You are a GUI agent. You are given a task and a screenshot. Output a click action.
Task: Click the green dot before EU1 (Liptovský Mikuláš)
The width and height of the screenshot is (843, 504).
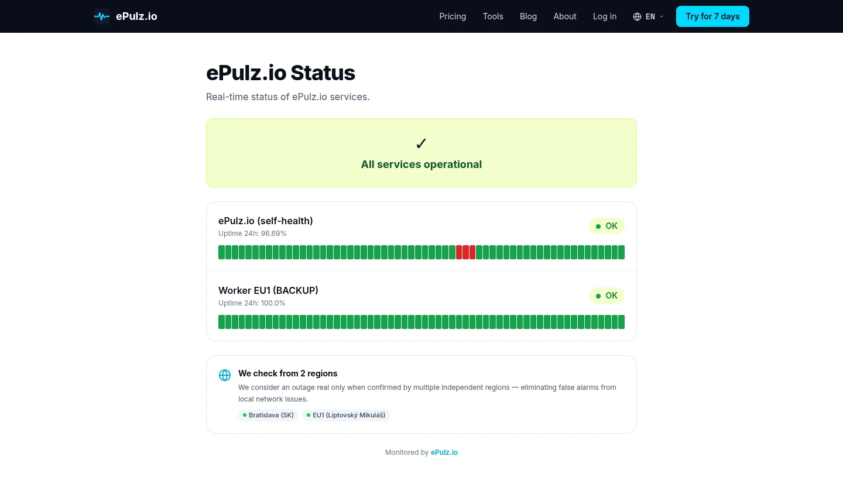click(309, 415)
